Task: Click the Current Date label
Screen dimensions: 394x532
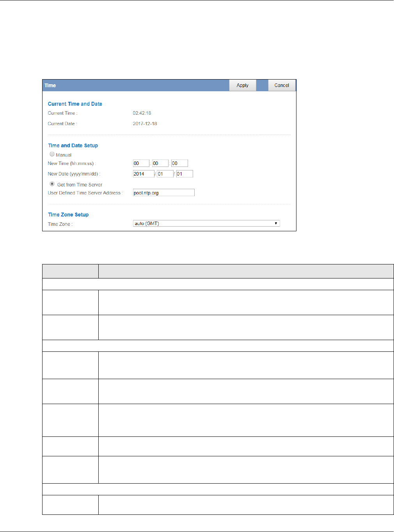Action: coord(62,124)
